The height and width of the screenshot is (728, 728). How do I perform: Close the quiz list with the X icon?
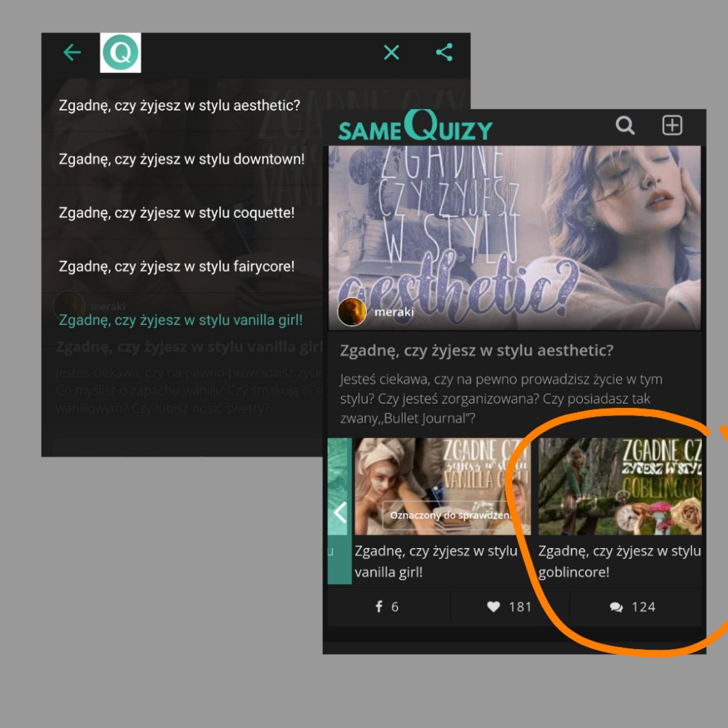coord(391,53)
